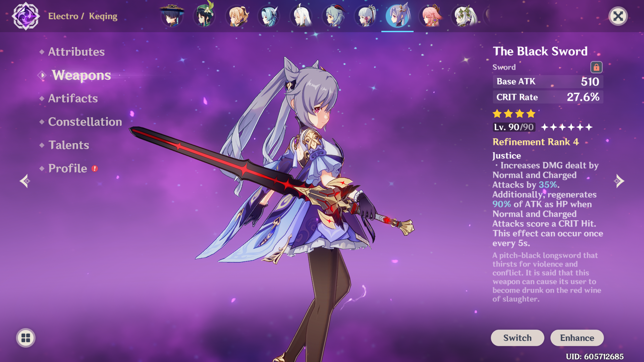Go to previous character with left arrow
This screenshot has width=644, height=362.
[25, 181]
